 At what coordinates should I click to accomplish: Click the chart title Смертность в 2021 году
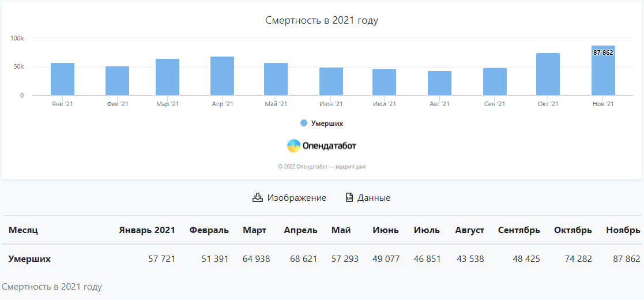(x=322, y=20)
